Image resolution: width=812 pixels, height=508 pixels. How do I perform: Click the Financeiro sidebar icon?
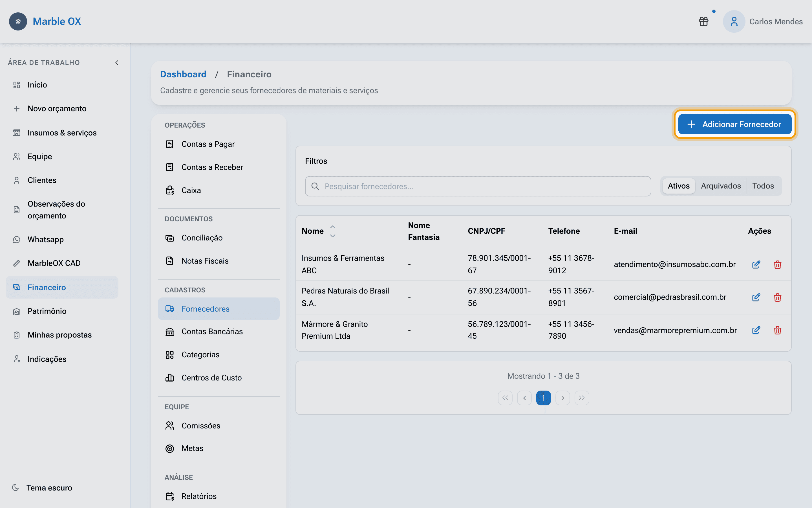[16, 287]
